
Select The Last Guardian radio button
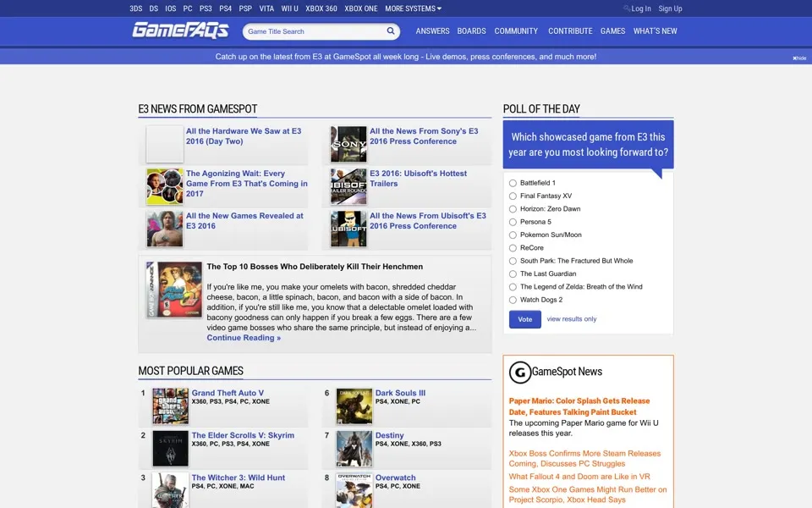click(x=513, y=273)
